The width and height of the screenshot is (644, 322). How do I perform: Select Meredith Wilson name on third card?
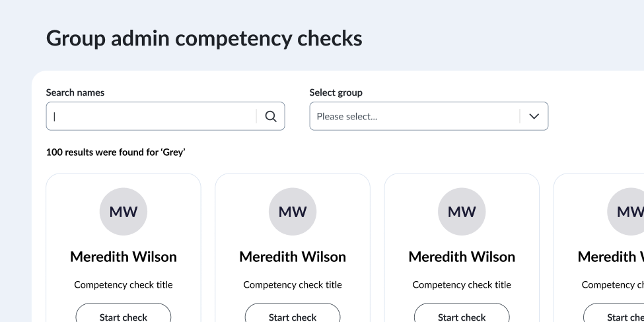[462, 257]
